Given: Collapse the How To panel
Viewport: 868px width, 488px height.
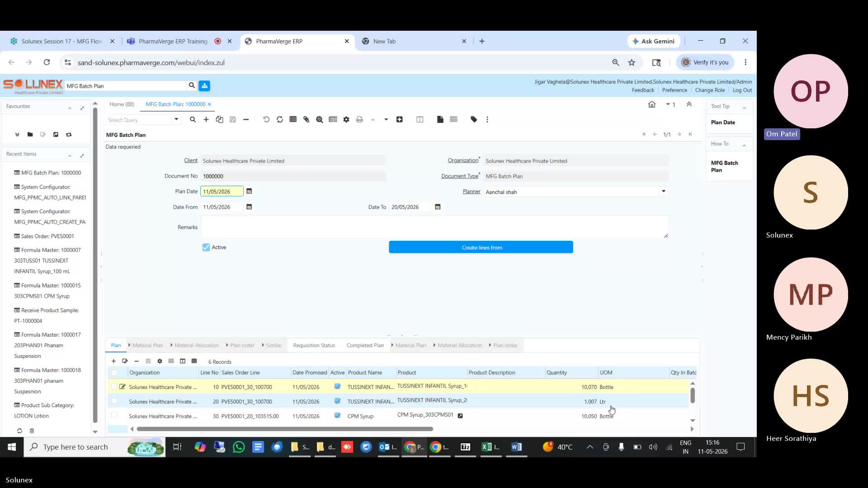Looking at the screenshot, I should 744,145.
